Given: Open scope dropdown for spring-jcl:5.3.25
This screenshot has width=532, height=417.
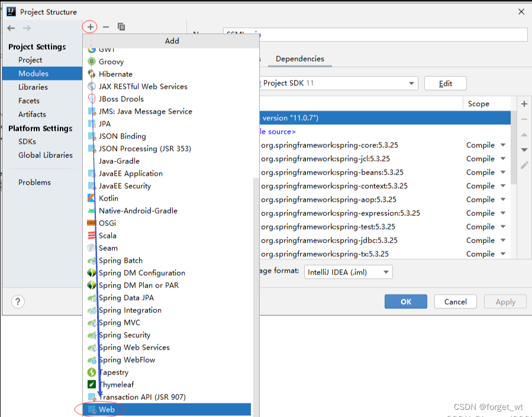Looking at the screenshot, I should [x=503, y=159].
